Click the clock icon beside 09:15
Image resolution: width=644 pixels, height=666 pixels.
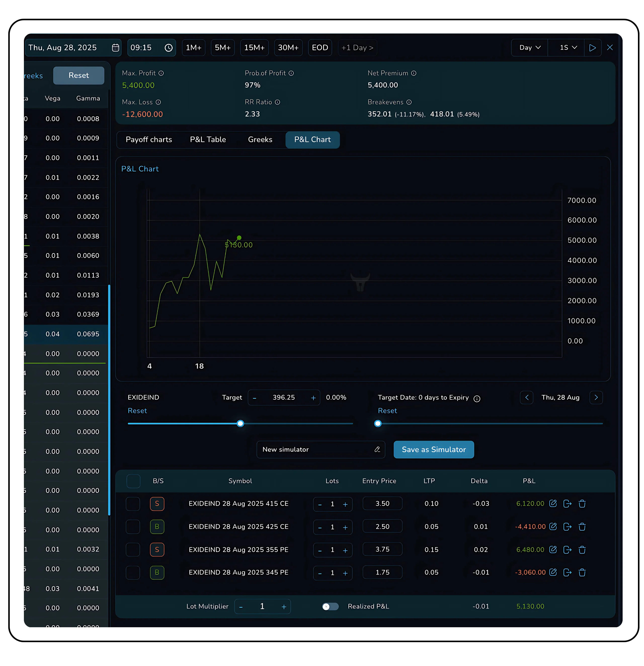(x=169, y=48)
